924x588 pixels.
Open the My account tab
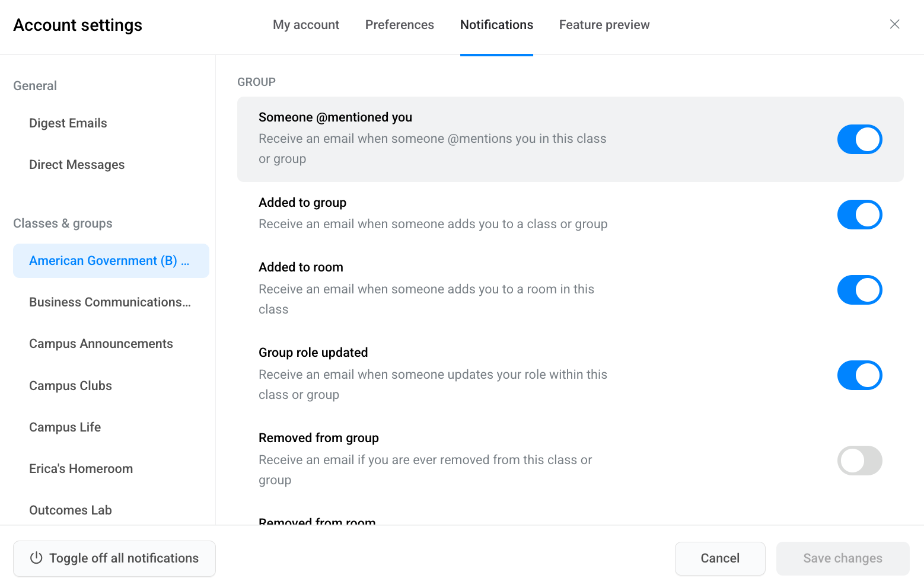pyautogui.click(x=306, y=25)
